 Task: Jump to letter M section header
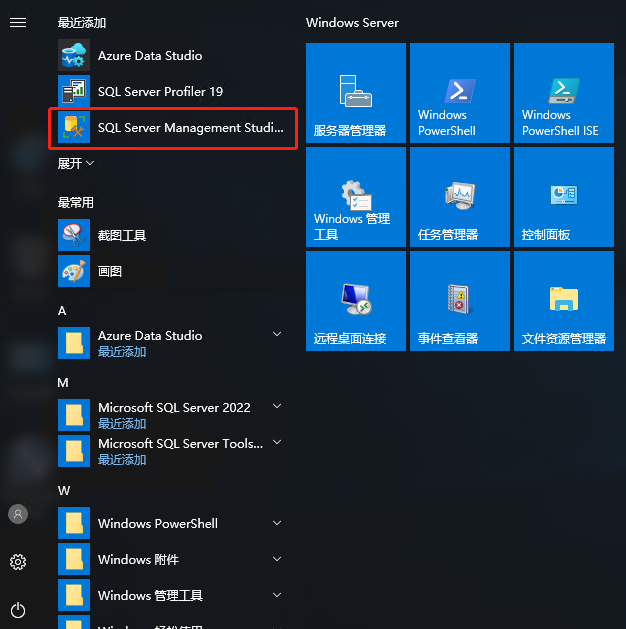click(x=63, y=382)
